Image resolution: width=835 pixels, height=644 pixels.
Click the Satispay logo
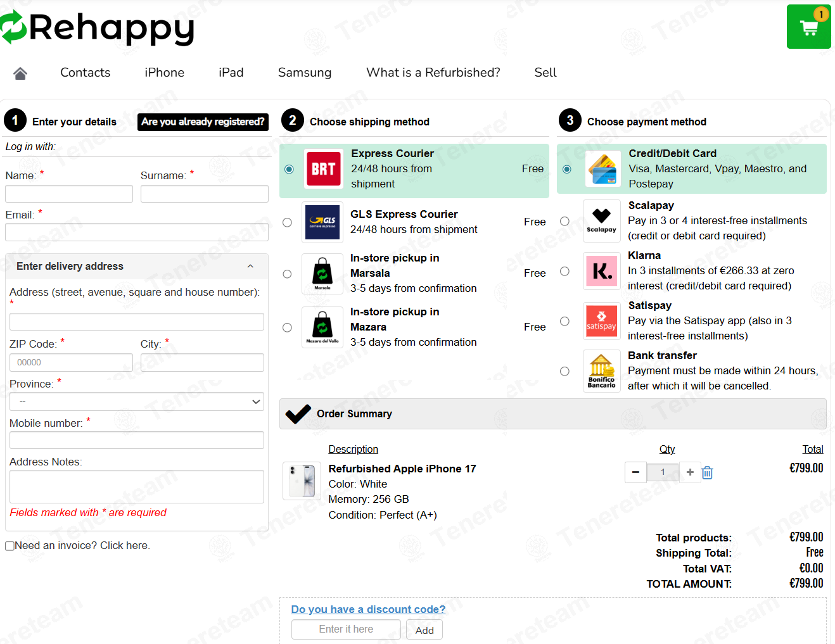tap(601, 321)
